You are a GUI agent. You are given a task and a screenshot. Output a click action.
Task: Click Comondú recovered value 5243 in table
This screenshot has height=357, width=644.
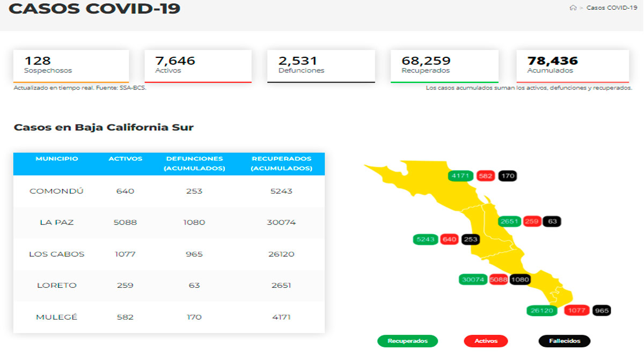tap(281, 191)
